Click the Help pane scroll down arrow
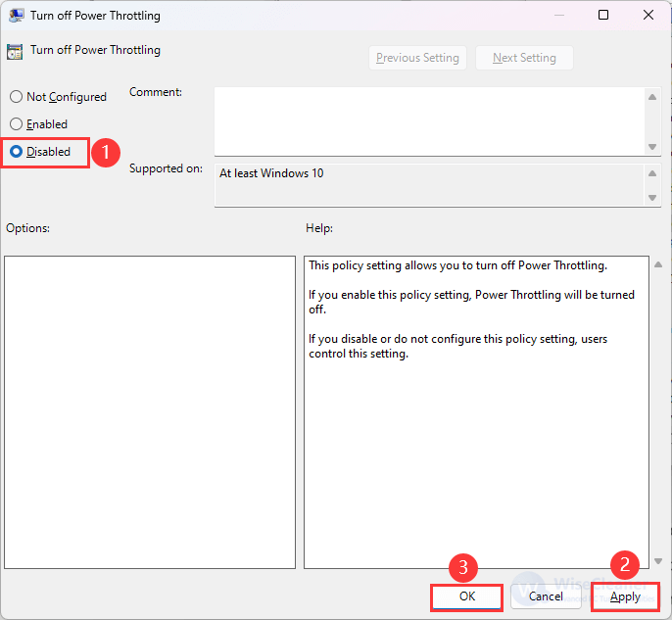Screen dimensions: 672x620 [658, 561]
